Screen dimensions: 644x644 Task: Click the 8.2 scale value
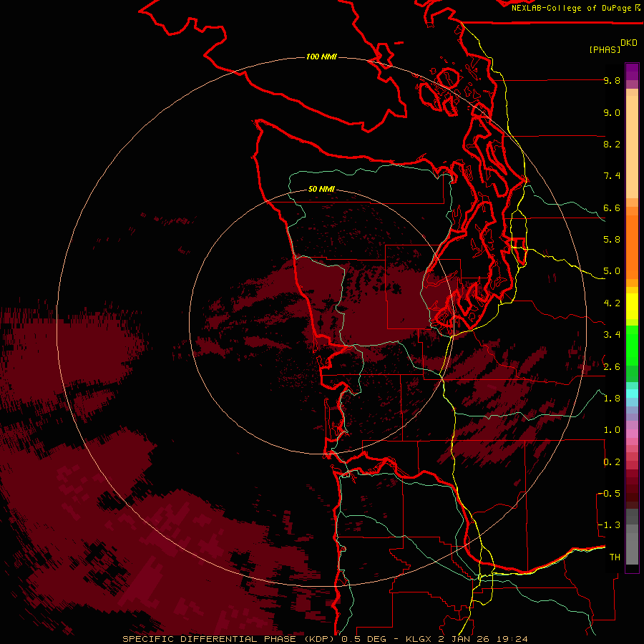[612, 144]
